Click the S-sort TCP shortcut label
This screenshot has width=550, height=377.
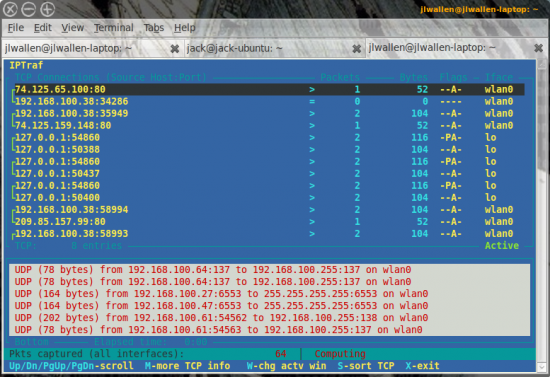tap(366, 366)
